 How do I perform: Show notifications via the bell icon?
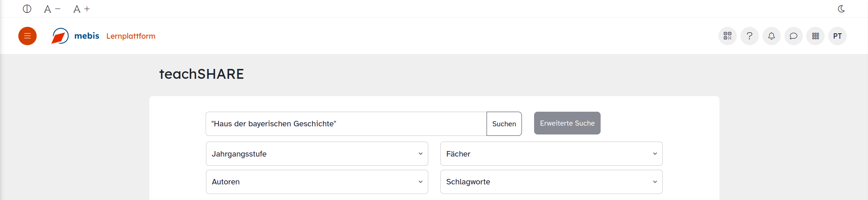point(771,36)
